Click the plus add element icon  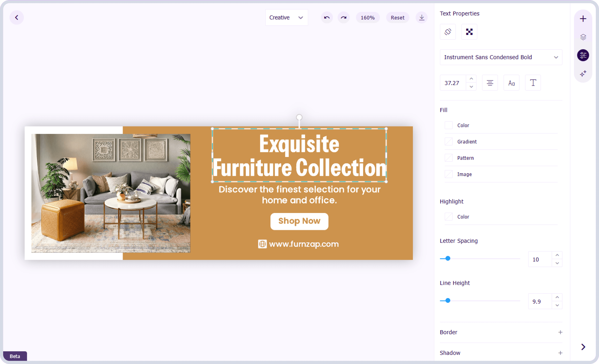click(583, 19)
